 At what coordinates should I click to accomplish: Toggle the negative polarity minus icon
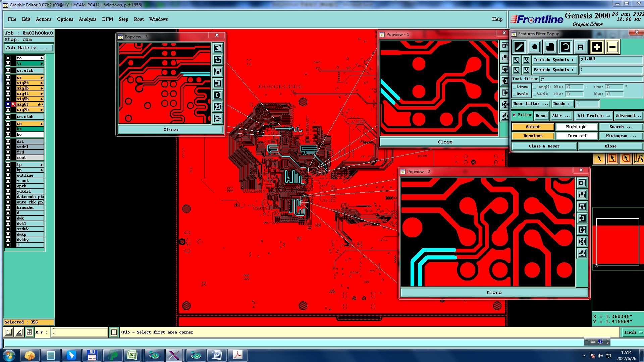(x=612, y=47)
